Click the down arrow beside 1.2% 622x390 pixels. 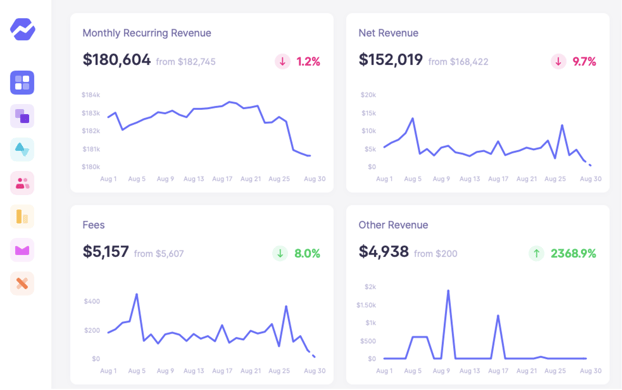click(282, 61)
